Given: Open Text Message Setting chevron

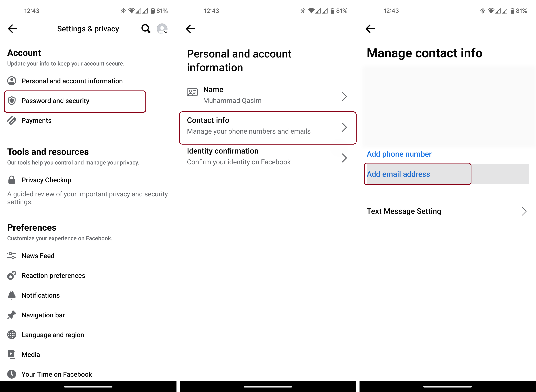Looking at the screenshot, I should pyautogui.click(x=524, y=211).
